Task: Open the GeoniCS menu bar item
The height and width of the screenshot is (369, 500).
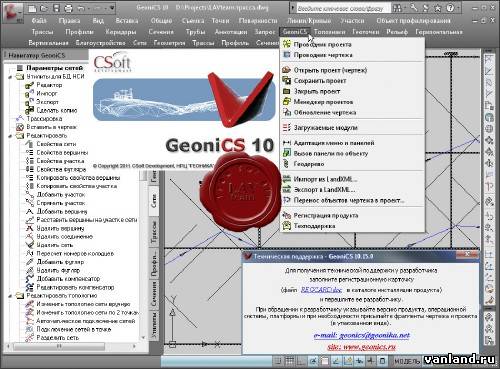Action: 294,32
